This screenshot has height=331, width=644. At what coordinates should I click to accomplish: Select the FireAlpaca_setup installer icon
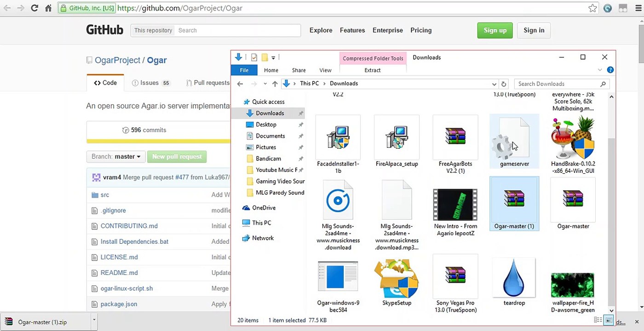397,137
